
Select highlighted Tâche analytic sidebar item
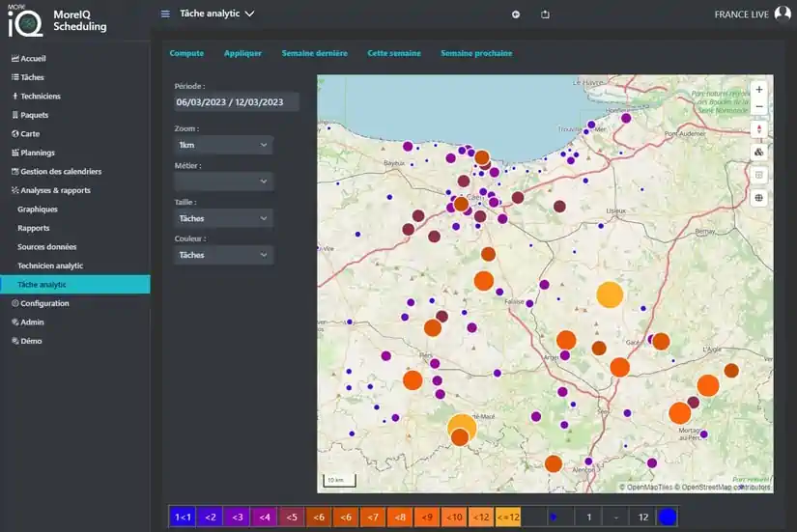[x=75, y=284]
